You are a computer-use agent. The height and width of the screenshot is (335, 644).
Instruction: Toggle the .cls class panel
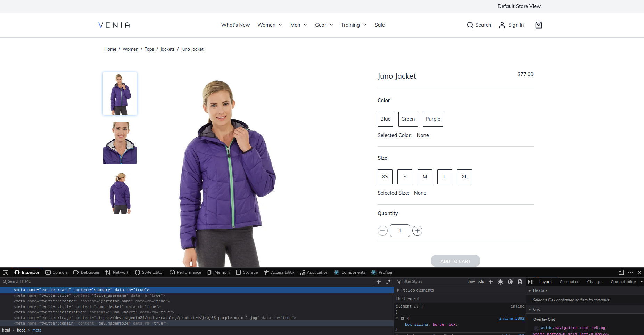[x=481, y=282]
